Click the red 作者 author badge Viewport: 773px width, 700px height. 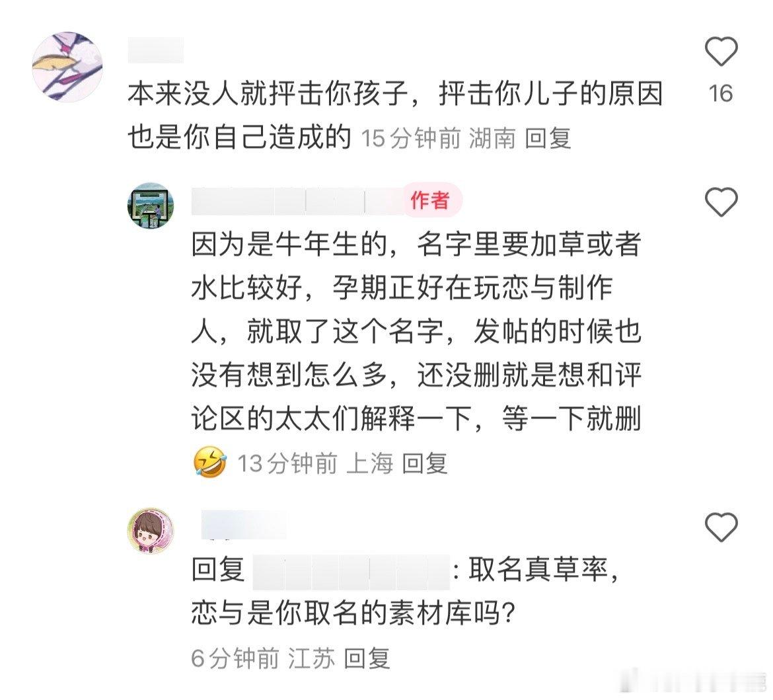[x=430, y=200]
